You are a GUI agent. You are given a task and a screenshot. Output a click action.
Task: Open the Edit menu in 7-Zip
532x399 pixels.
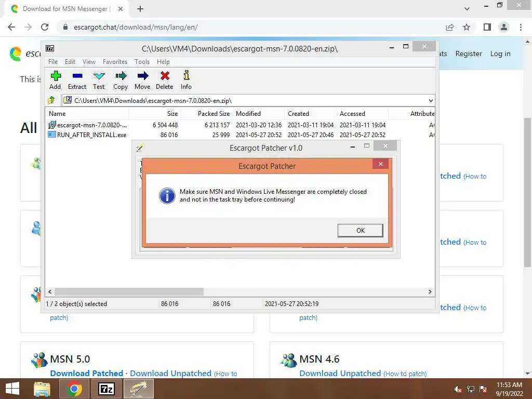pos(70,62)
